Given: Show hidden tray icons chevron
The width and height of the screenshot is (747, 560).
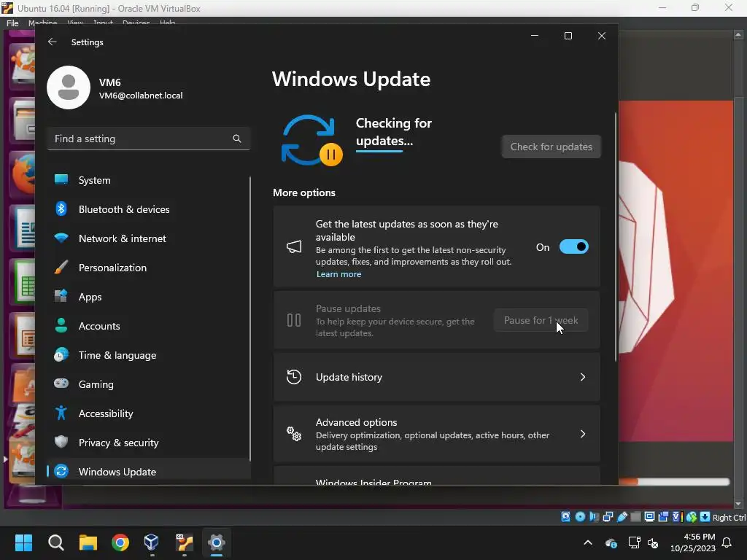Looking at the screenshot, I should coord(588,542).
